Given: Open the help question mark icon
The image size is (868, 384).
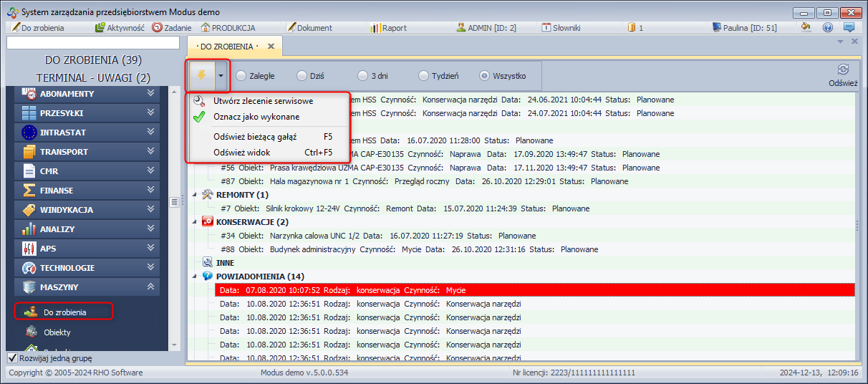Looking at the screenshot, I should coord(828,28).
